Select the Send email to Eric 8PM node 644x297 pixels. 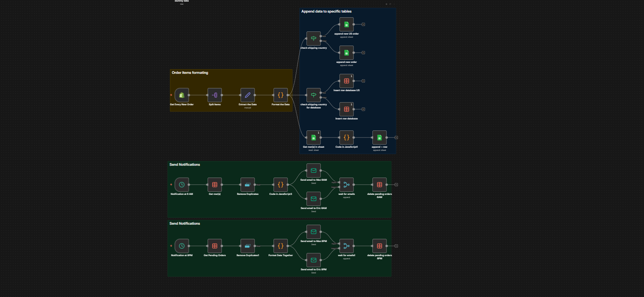click(x=314, y=260)
